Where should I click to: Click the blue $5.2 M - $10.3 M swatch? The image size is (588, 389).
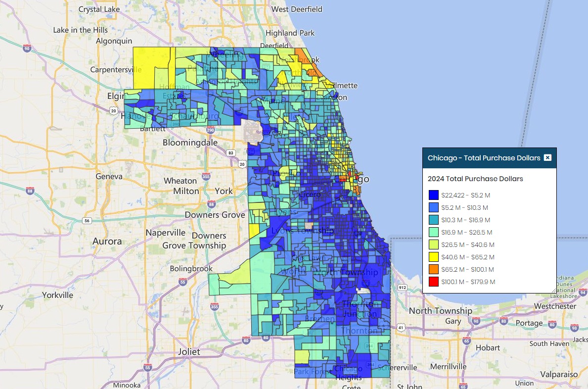(x=434, y=207)
